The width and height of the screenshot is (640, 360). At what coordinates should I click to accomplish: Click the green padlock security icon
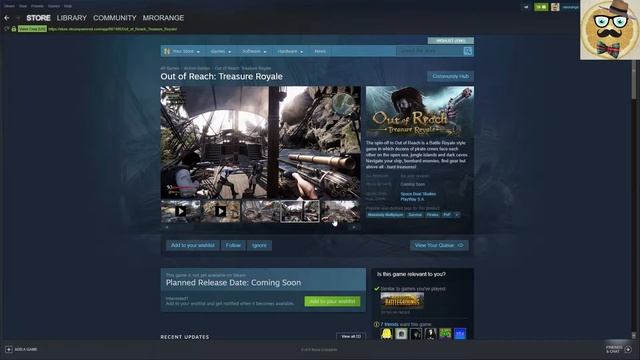point(14,29)
